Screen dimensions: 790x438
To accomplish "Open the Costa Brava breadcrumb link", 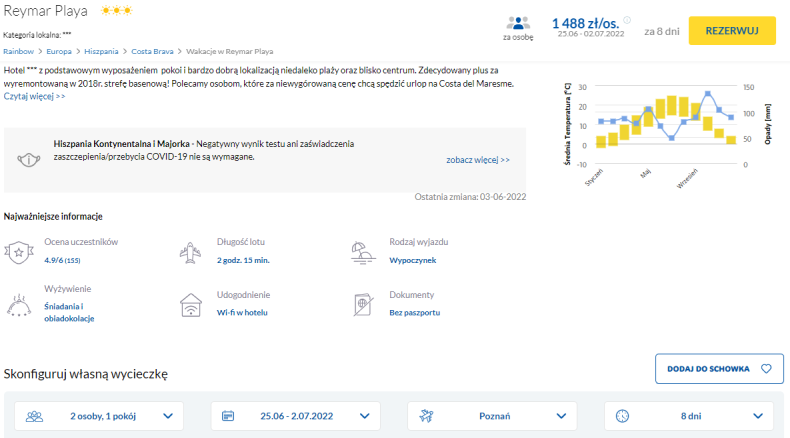I will click(x=152, y=51).
